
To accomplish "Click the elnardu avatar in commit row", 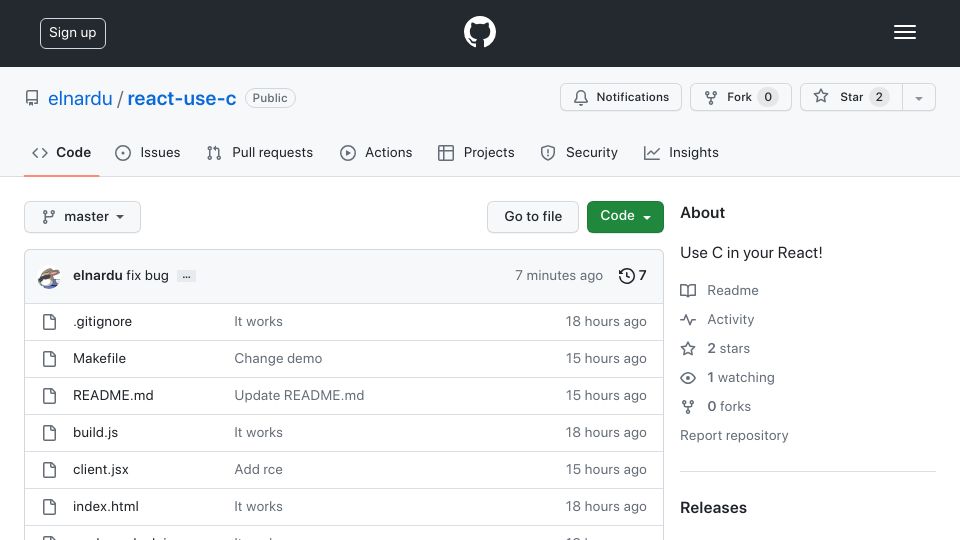I will pos(50,277).
